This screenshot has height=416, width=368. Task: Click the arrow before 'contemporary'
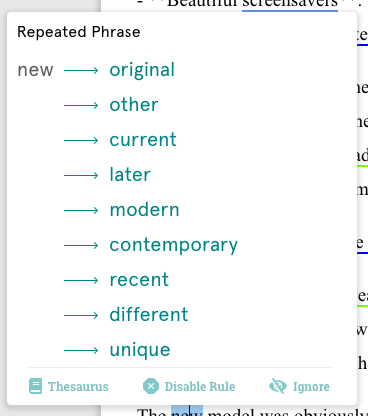(x=81, y=245)
